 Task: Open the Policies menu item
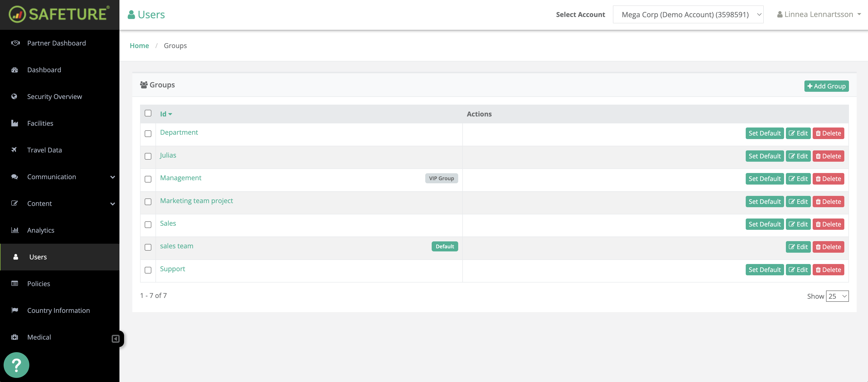(x=38, y=284)
